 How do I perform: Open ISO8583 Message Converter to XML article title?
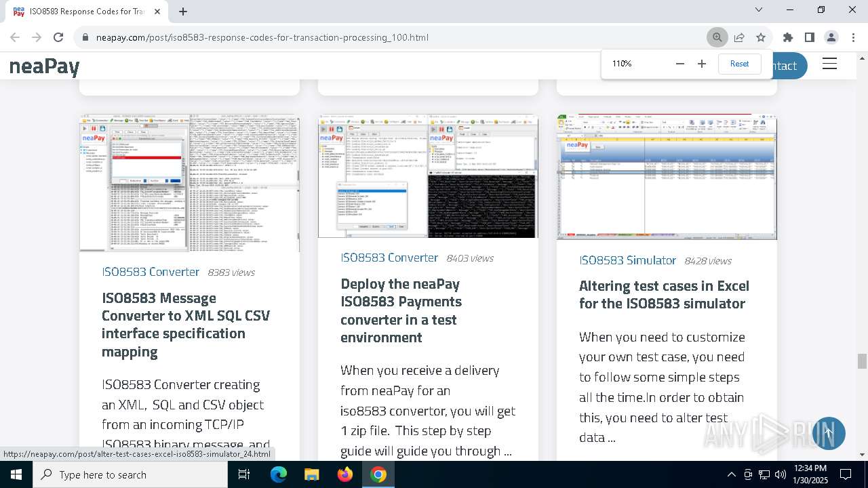click(186, 325)
